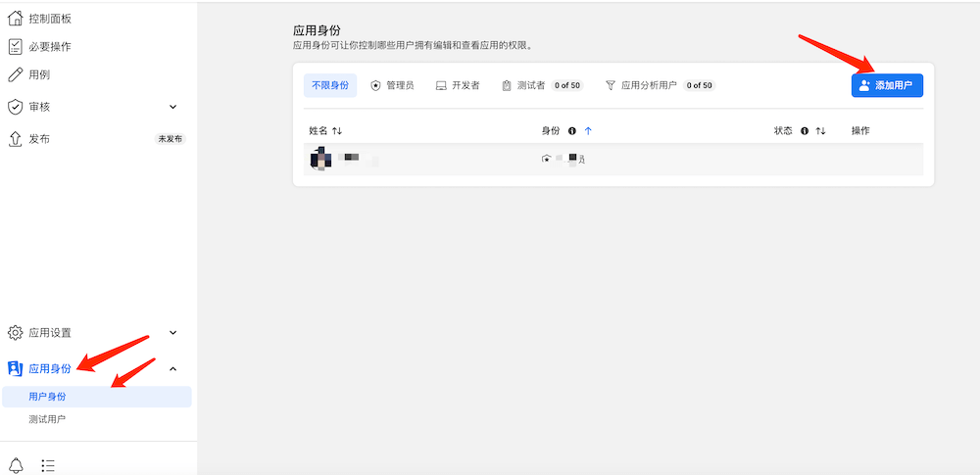Image resolution: width=980 pixels, height=475 pixels.
Task: Show 测试者 role users
Action: (530, 85)
